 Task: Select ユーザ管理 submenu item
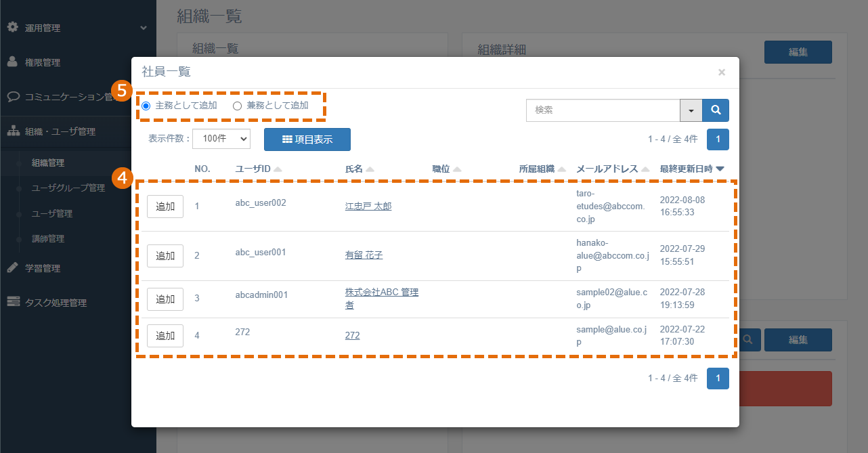tap(52, 213)
